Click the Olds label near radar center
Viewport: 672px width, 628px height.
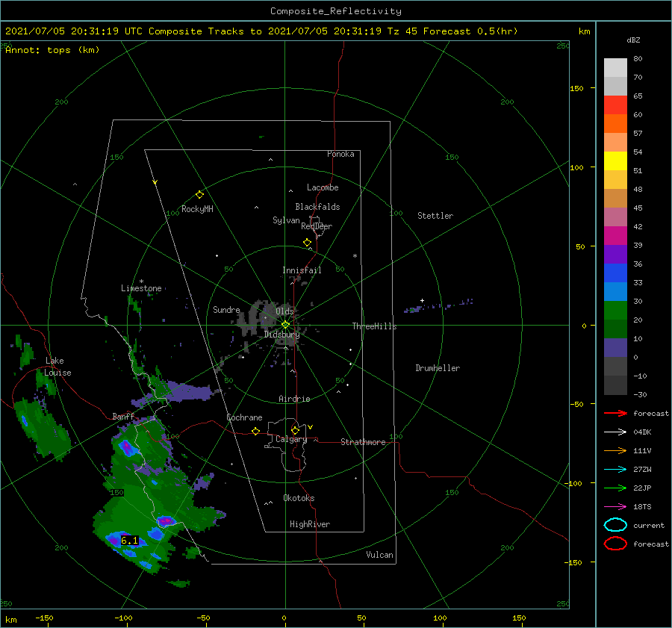(284, 311)
